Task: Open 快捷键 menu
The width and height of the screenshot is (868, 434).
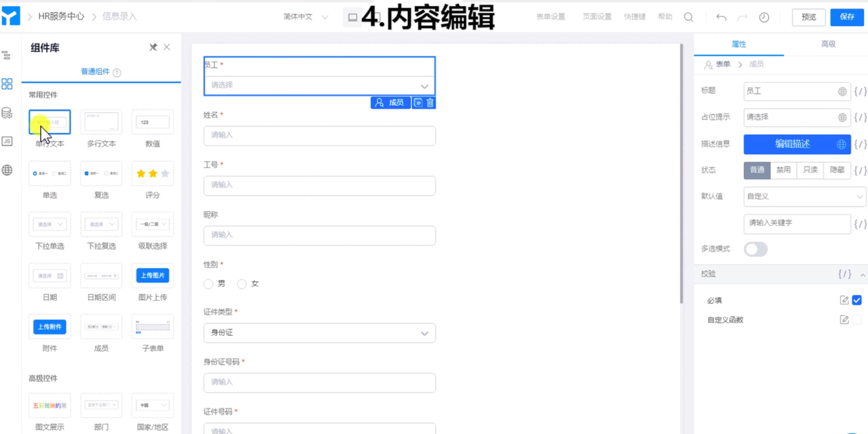Action: [635, 17]
